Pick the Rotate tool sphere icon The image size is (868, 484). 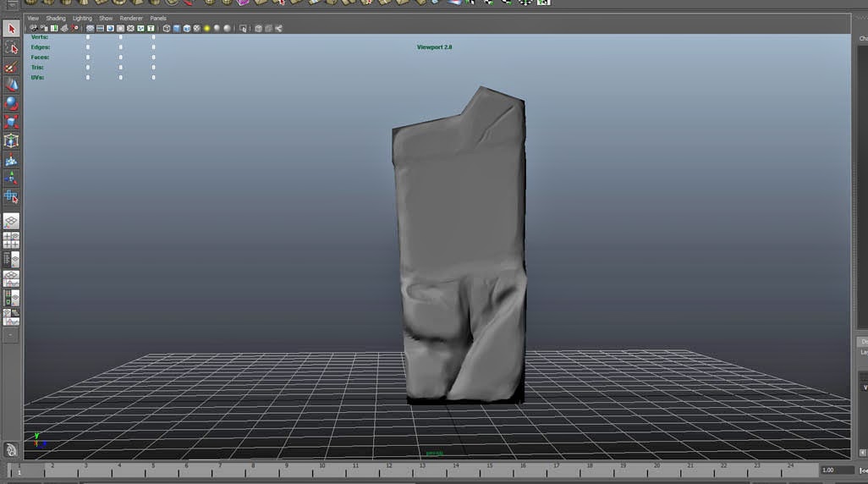point(11,103)
